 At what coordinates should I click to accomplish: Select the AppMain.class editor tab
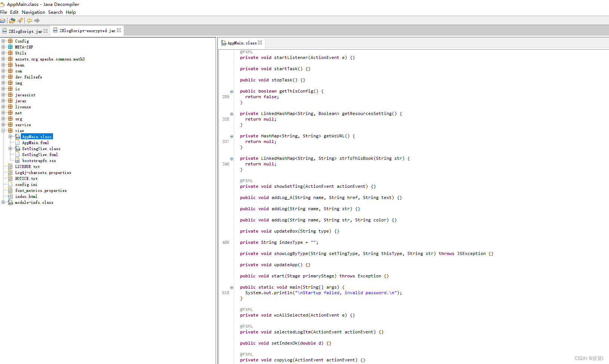(242, 43)
